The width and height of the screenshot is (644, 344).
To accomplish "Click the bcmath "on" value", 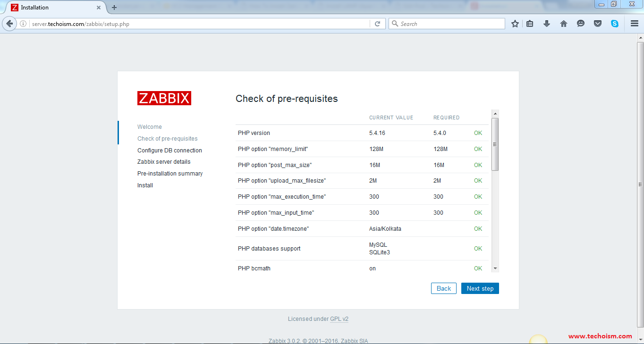I will click(373, 268).
